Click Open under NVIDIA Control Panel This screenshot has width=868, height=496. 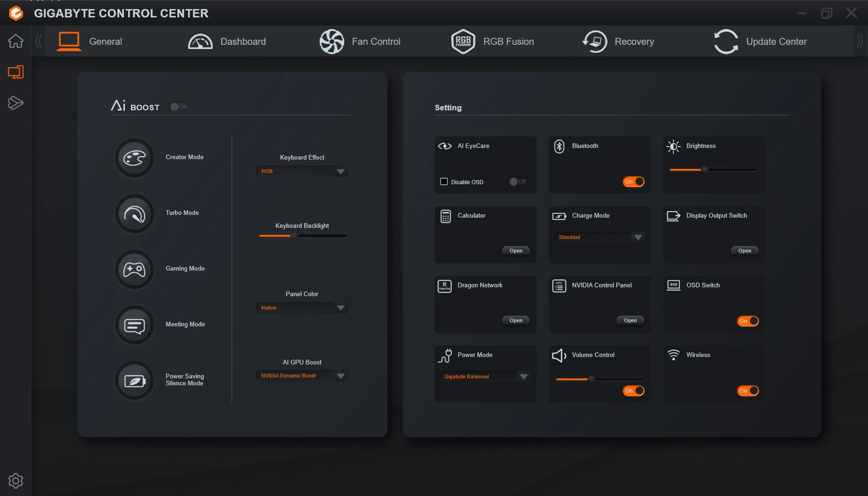click(x=630, y=320)
